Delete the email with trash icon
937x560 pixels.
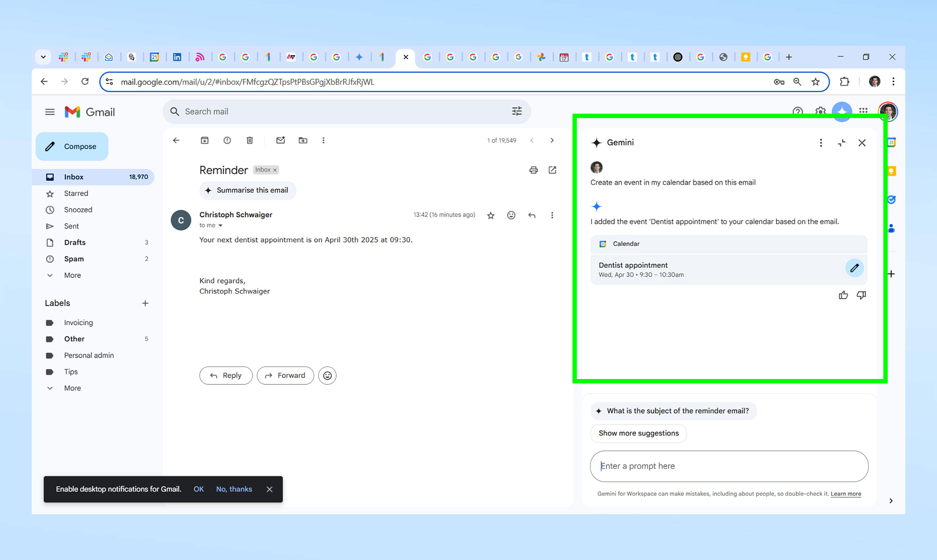pos(249,140)
